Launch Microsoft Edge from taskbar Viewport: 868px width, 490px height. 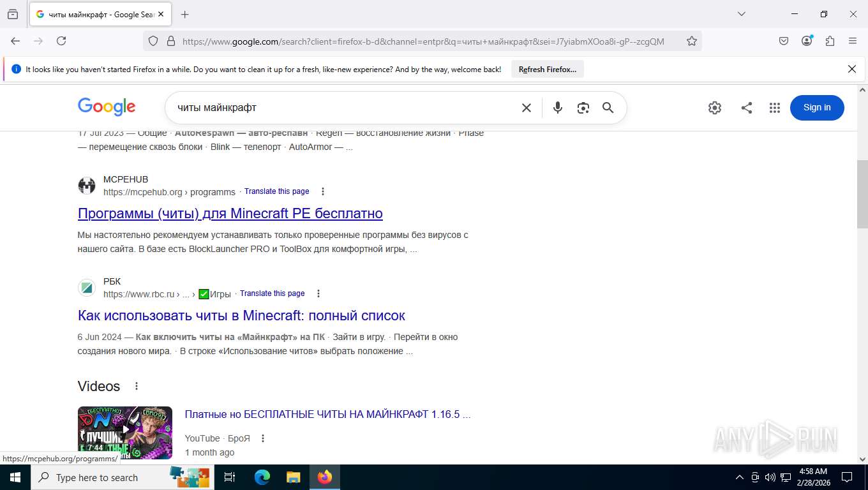tap(262, 477)
